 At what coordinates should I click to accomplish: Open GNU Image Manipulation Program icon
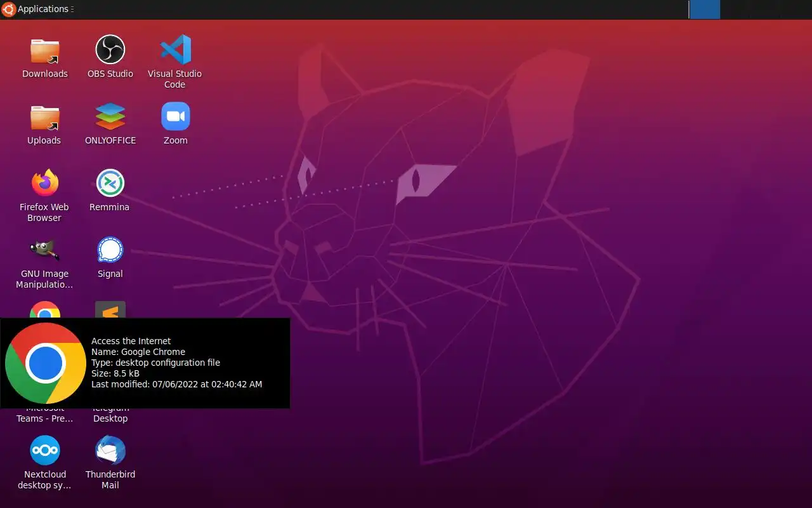click(x=45, y=250)
